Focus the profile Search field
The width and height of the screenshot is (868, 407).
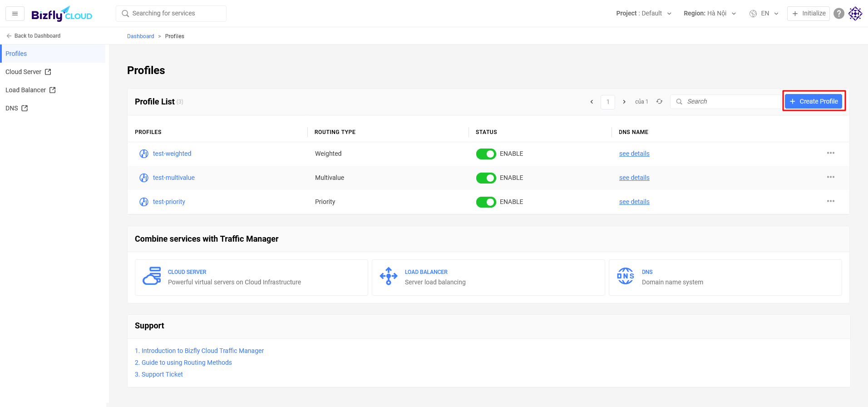click(725, 102)
